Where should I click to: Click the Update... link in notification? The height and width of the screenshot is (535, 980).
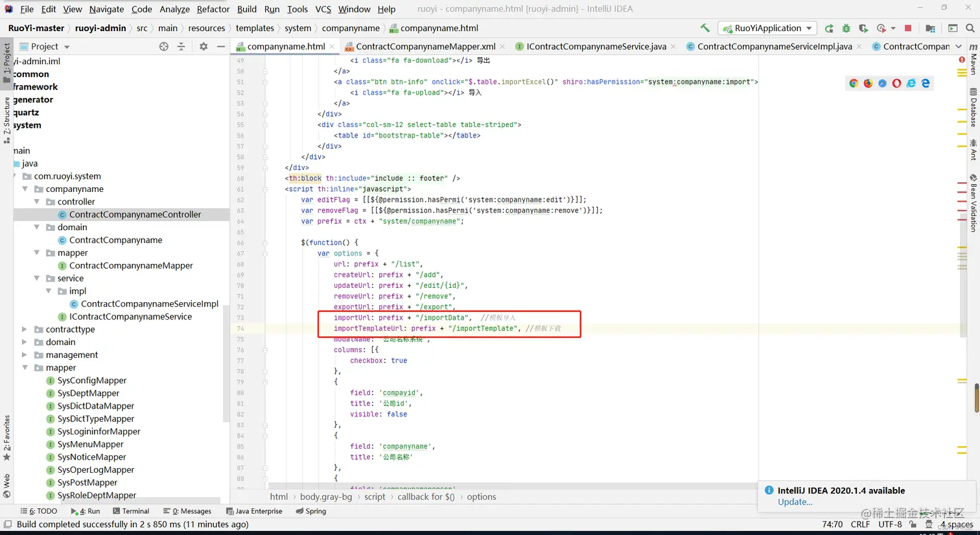[x=795, y=502]
